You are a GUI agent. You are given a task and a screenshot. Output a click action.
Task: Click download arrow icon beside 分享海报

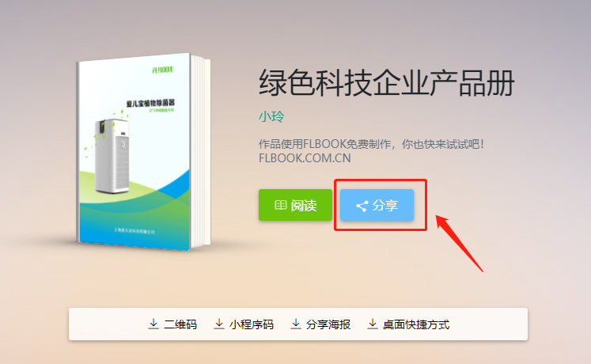click(296, 324)
